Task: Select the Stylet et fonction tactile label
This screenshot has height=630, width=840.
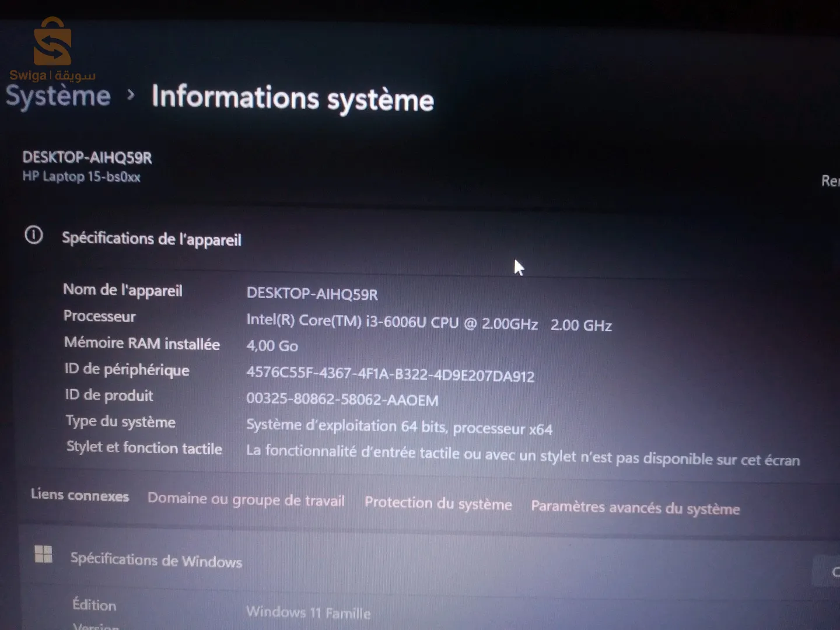Action: pyautogui.click(x=144, y=448)
